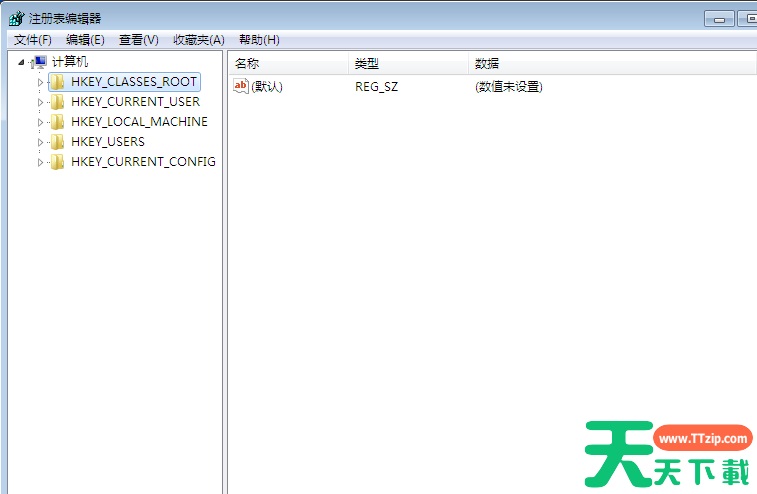Click the HKEY_LOCAL_MACHINE folder icon
757x494 pixels.
[57, 122]
